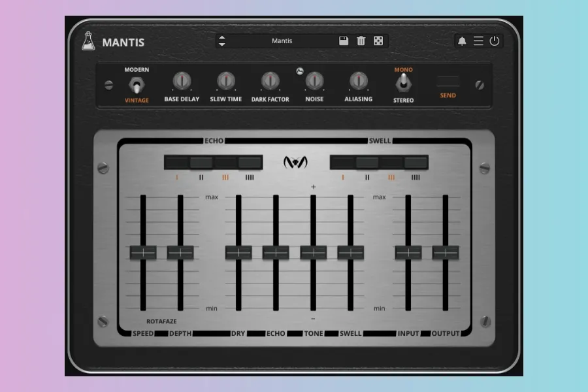
Task: Click the Base Delay knob
Action: 182,81
